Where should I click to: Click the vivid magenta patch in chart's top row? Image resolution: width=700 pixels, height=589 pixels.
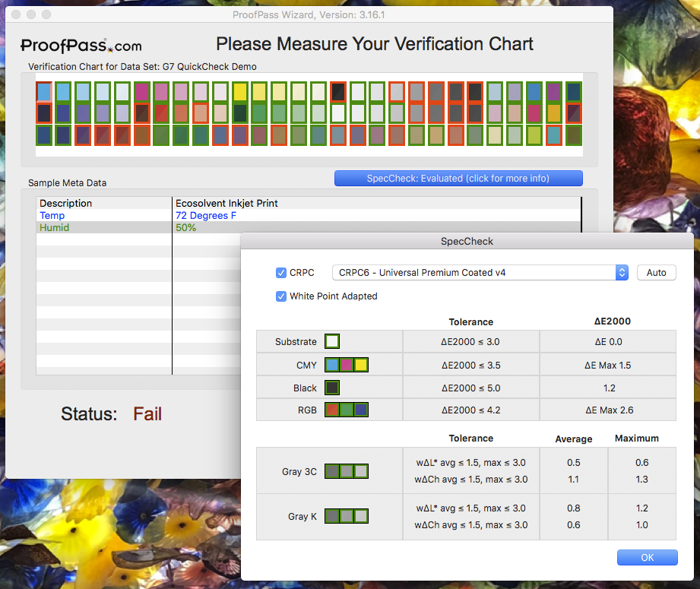(x=142, y=92)
